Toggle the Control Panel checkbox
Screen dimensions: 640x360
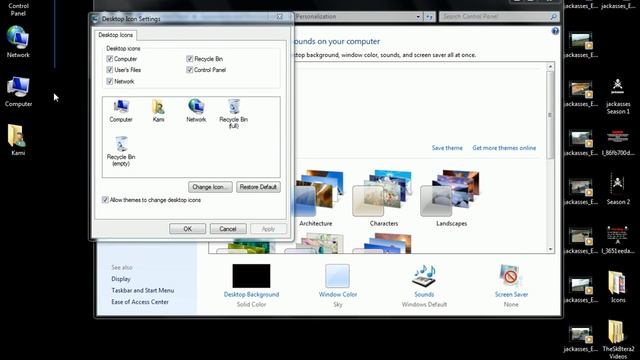(189, 70)
